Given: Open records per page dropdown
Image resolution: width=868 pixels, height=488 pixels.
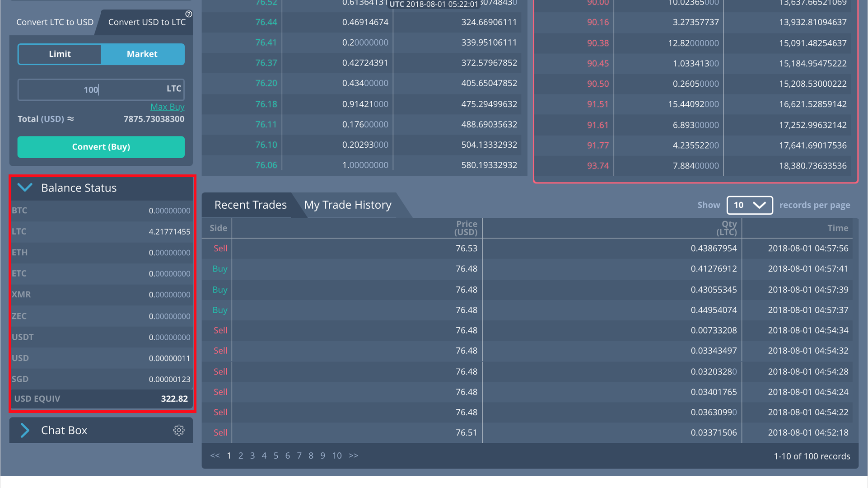Looking at the screenshot, I should pos(749,205).
